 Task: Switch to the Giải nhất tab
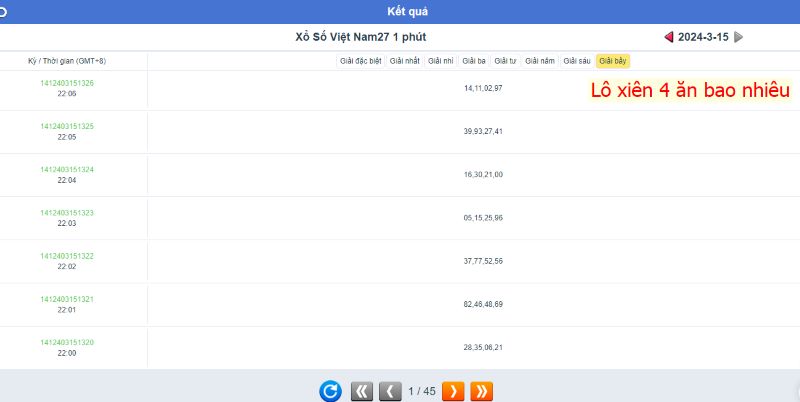click(x=405, y=61)
